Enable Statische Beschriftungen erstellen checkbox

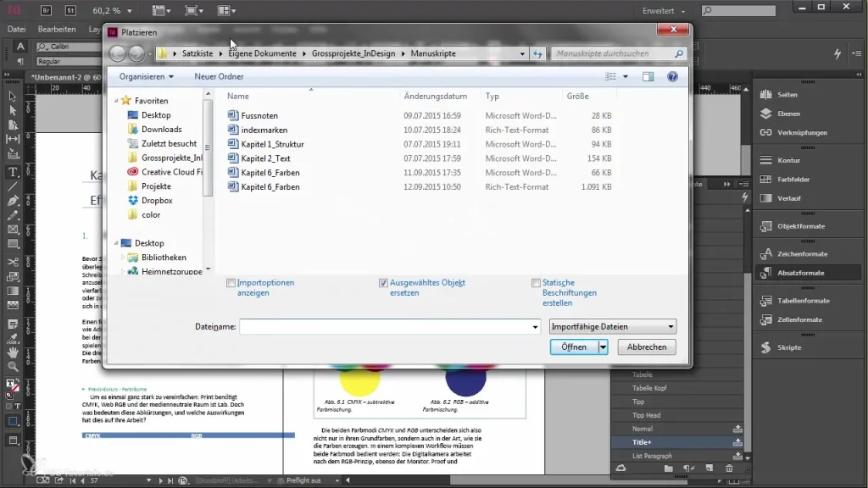[536, 283]
